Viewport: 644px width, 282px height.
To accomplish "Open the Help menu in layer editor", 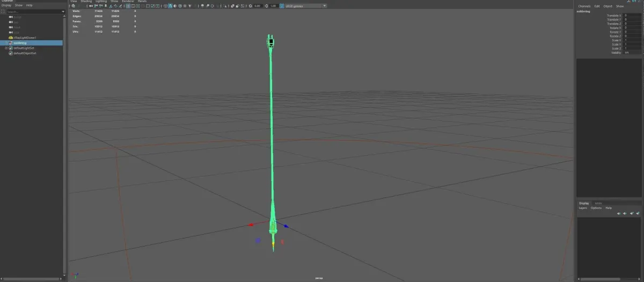I will pos(609,208).
